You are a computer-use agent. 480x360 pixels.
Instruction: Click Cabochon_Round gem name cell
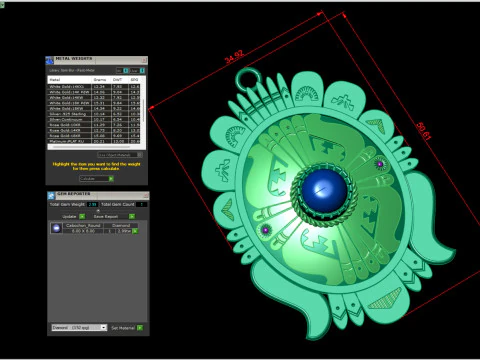click(83, 225)
